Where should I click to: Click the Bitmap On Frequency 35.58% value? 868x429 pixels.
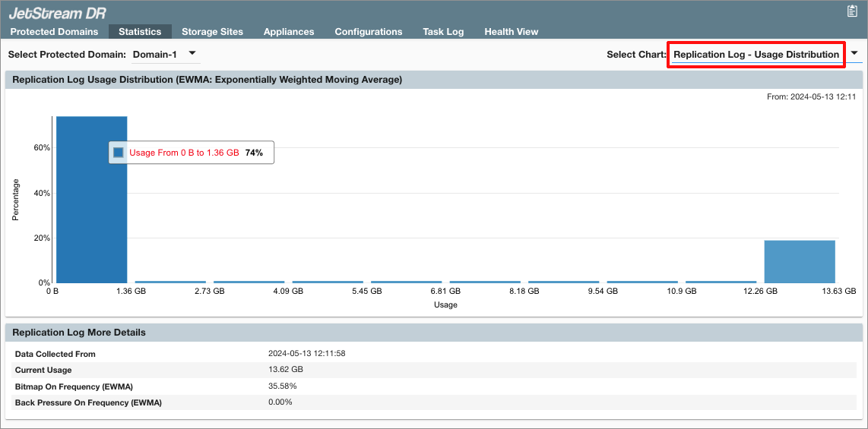pyautogui.click(x=283, y=386)
